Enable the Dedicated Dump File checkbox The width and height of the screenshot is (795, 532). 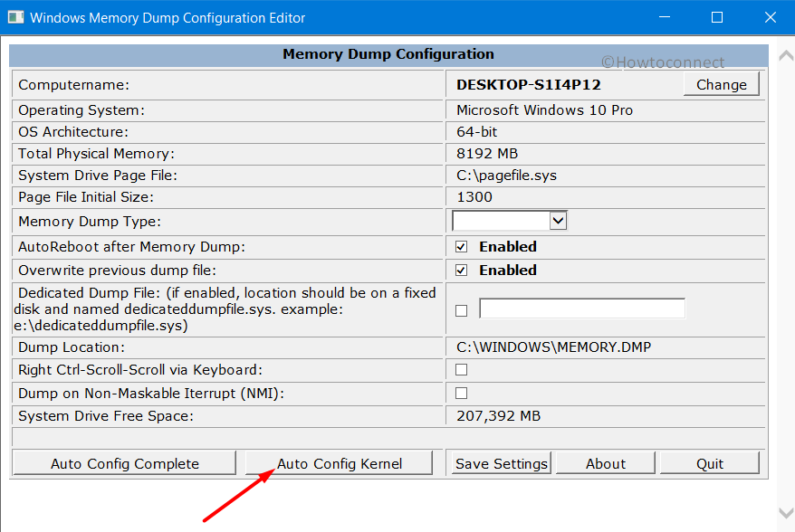coord(461,310)
